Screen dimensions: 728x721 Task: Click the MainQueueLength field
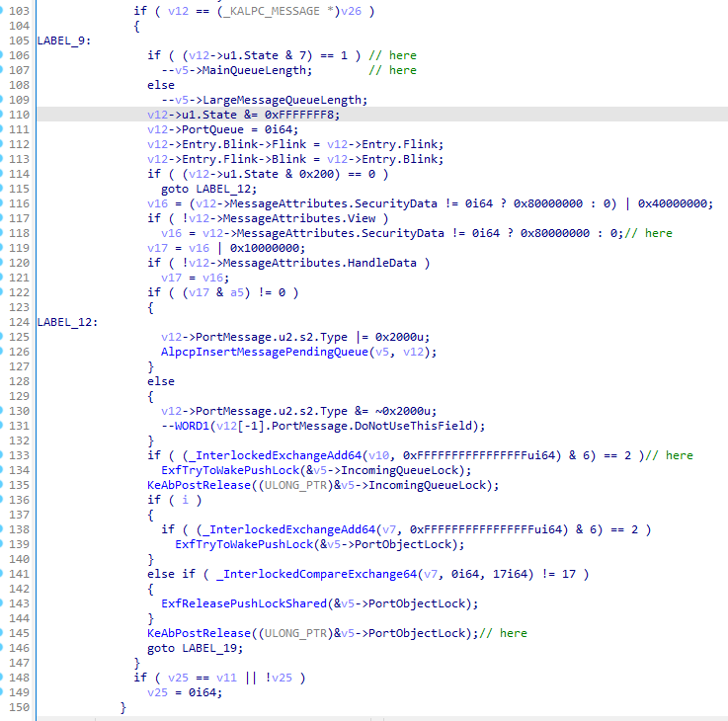click(x=254, y=70)
